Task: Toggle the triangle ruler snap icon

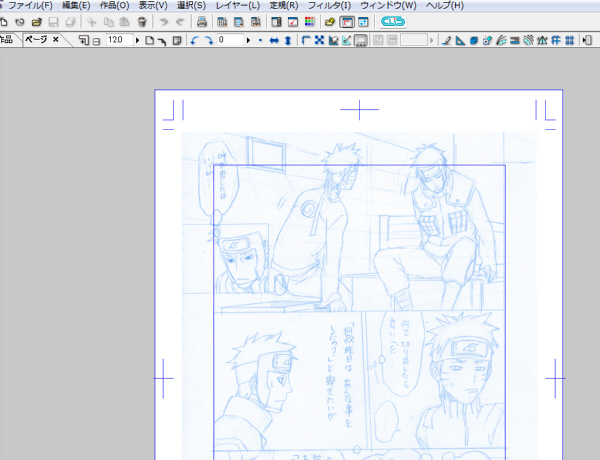Action: (x=460, y=40)
